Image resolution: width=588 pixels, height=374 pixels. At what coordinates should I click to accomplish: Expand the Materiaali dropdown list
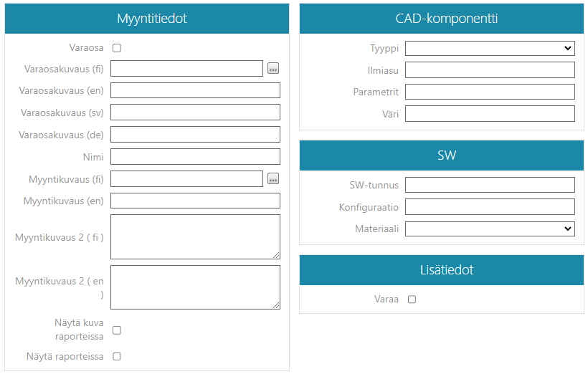[x=490, y=229]
